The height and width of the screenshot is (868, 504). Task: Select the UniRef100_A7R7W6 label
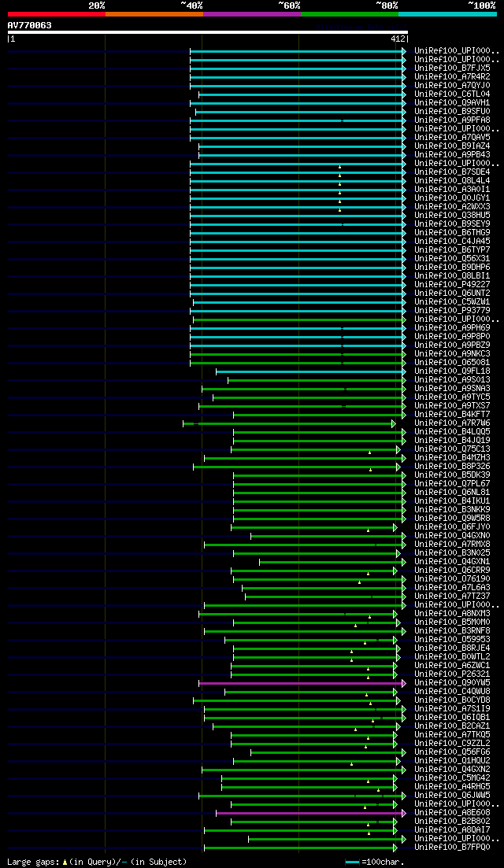click(452, 423)
